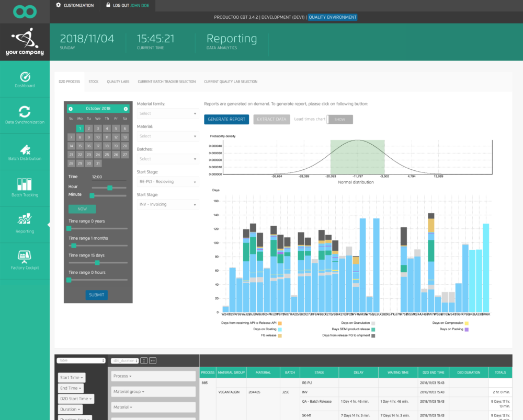This screenshot has height=420, width=523.
Task: Click the Time range days slider handle
Action: [x=97, y=263]
